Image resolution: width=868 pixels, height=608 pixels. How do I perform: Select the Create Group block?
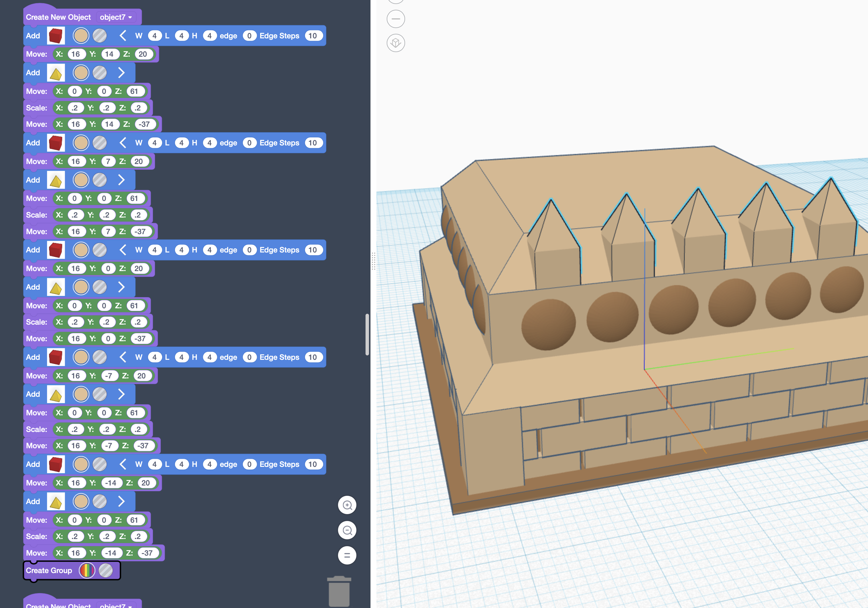48,571
